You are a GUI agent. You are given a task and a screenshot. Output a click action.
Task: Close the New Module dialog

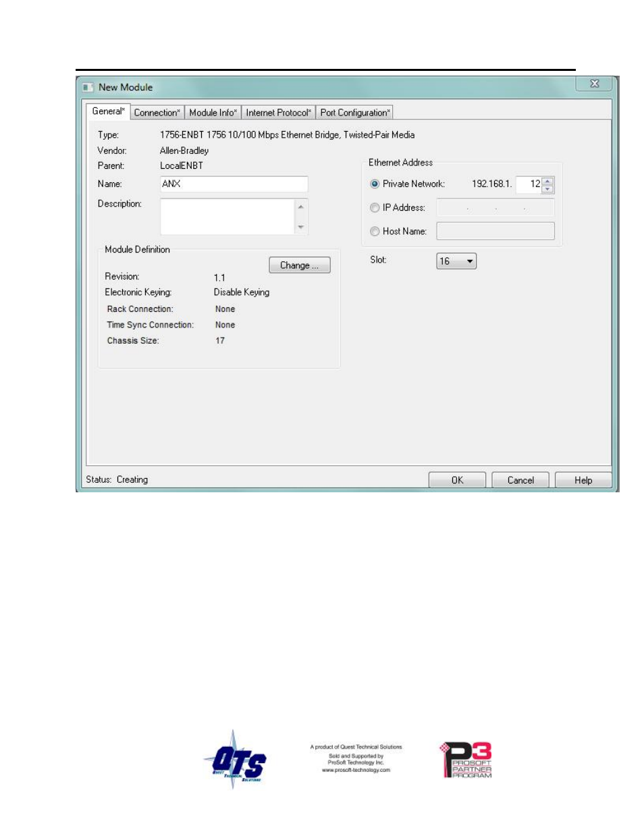(594, 84)
